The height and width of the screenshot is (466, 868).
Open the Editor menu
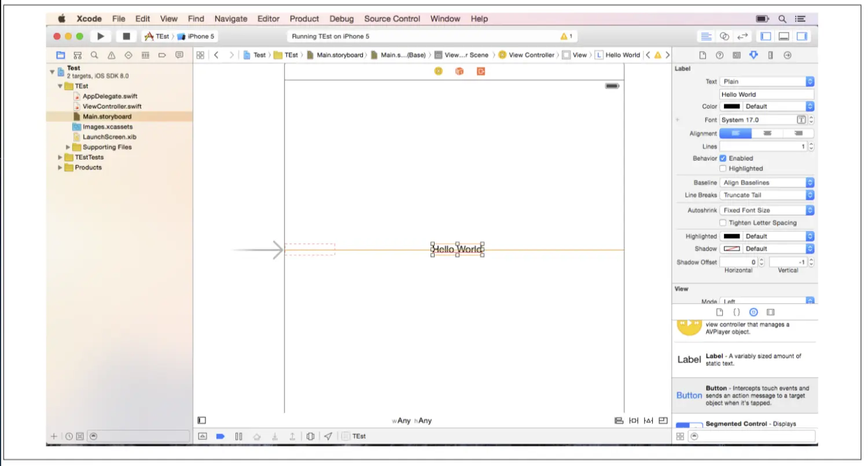[x=269, y=19]
